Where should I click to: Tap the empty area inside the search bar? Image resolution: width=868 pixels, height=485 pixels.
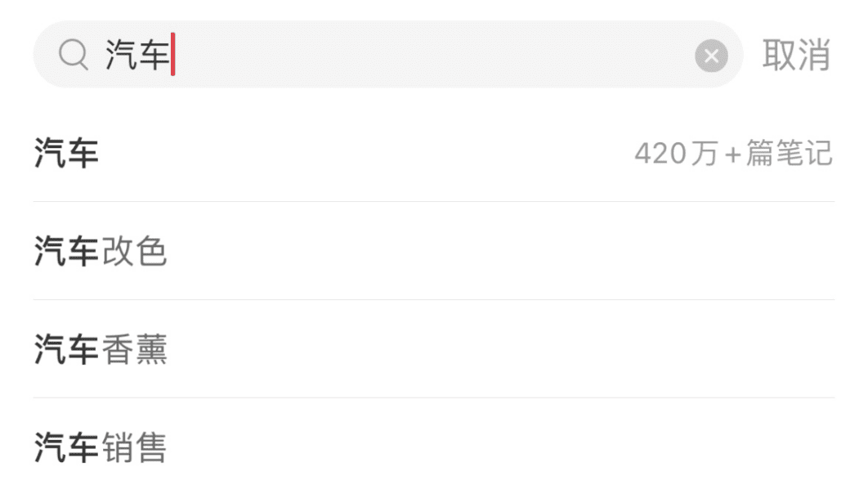coord(432,54)
